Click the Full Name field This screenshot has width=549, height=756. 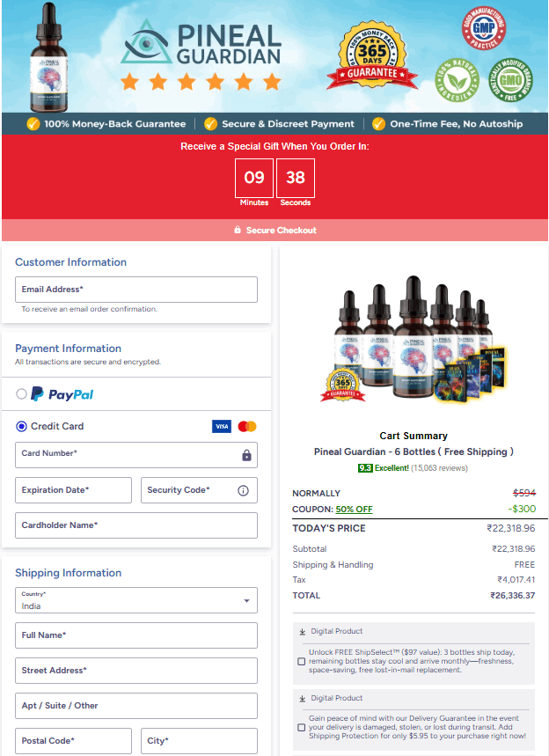point(136,635)
